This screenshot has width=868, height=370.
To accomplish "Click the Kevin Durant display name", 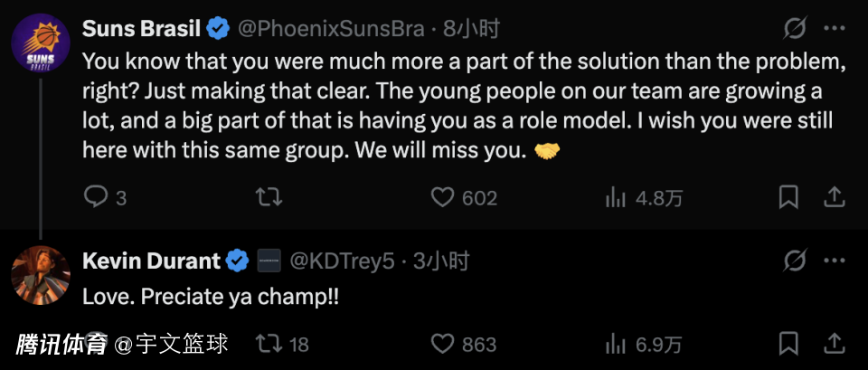I will [x=151, y=261].
